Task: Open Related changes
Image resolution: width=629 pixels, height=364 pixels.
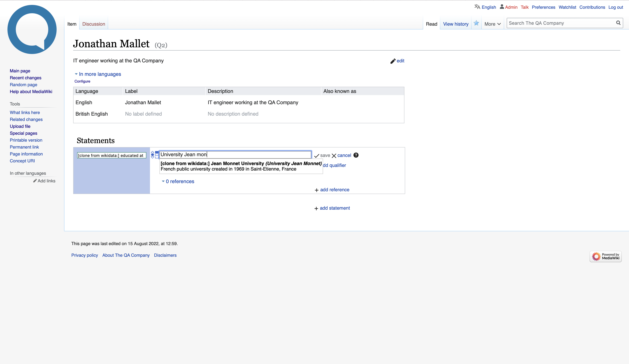Action: pos(26,119)
